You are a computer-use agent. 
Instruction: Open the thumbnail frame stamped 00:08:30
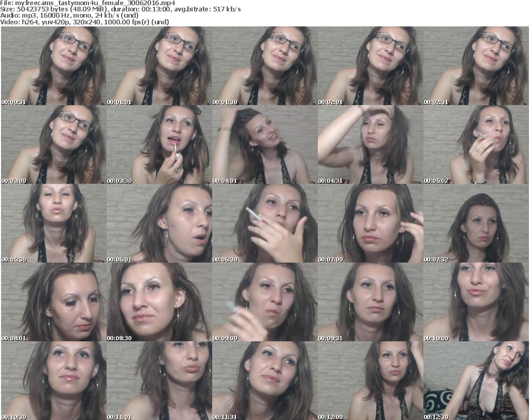point(159,302)
